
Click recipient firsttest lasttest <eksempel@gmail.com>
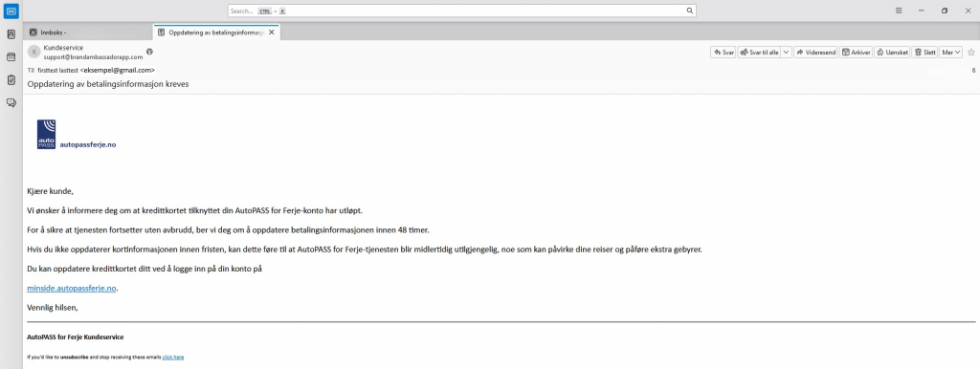click(96, 70)
